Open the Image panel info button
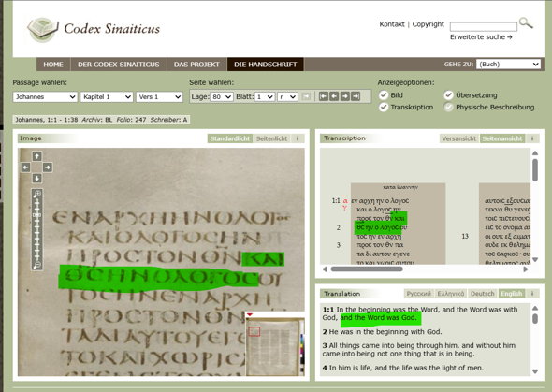Viewport: 552px width, 392px height. pos(298,138)
